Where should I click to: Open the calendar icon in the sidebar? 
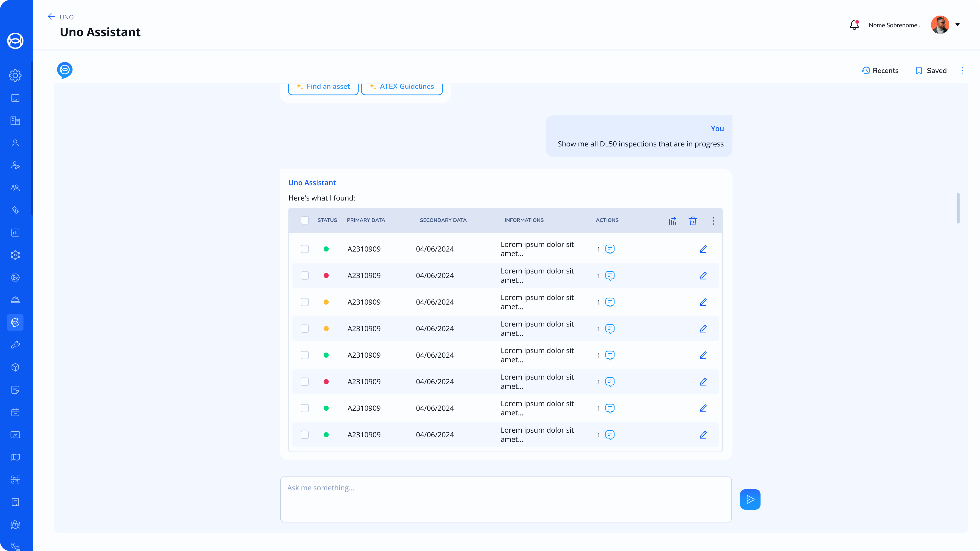15,412
